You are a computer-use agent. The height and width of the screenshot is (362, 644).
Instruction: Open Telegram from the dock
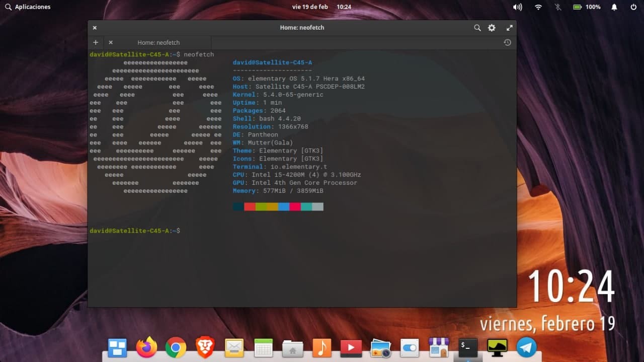pos(526,347)
